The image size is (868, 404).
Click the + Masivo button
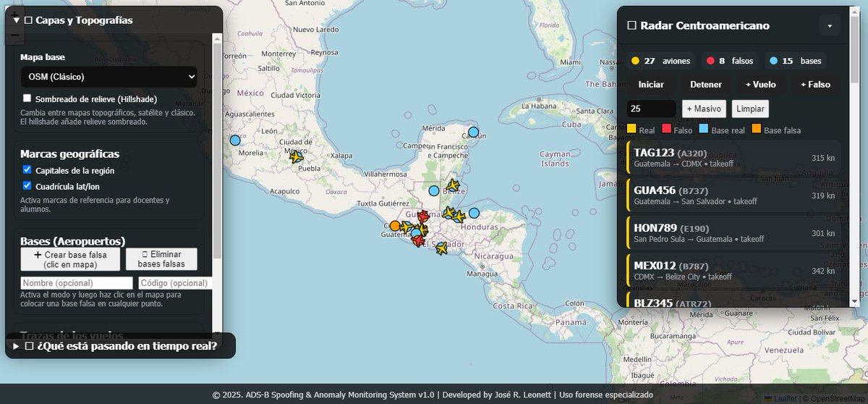704,109
